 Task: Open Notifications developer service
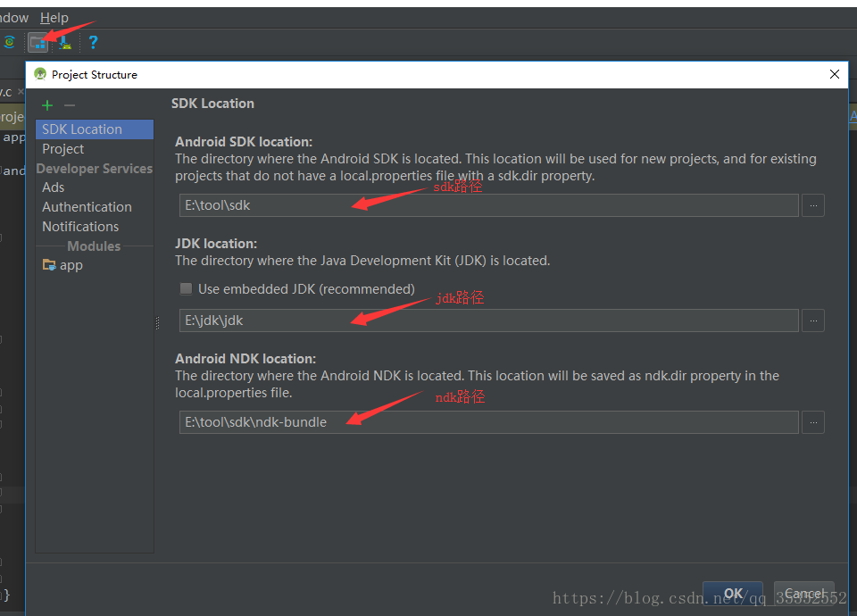pos(95,227)
